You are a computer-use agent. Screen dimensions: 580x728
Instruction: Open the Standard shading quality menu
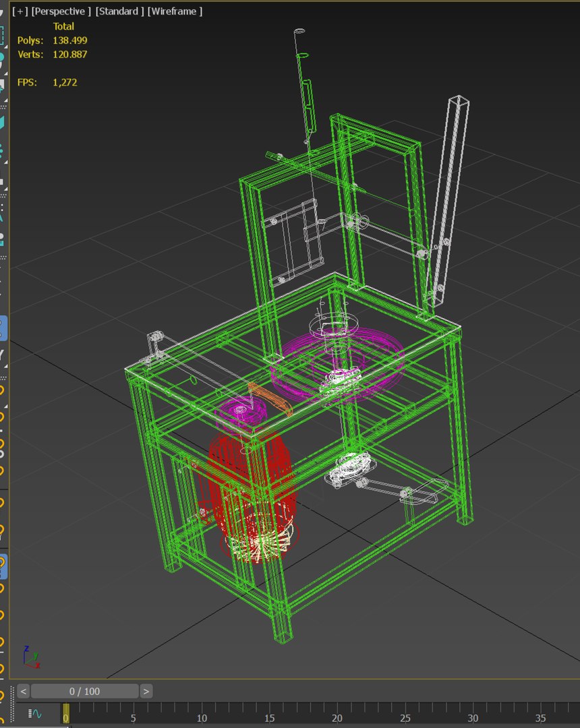[x=120, y=11]
